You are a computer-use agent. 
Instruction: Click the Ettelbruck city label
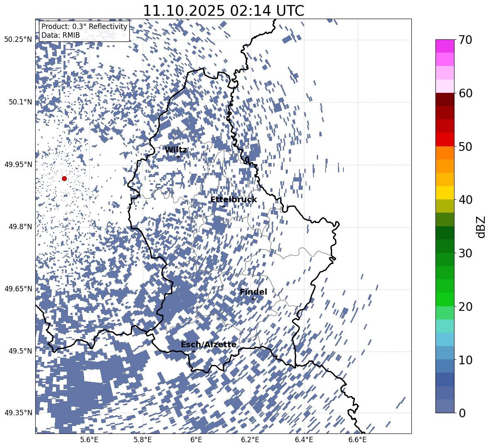pyautogui.click(x=233, y=200)
